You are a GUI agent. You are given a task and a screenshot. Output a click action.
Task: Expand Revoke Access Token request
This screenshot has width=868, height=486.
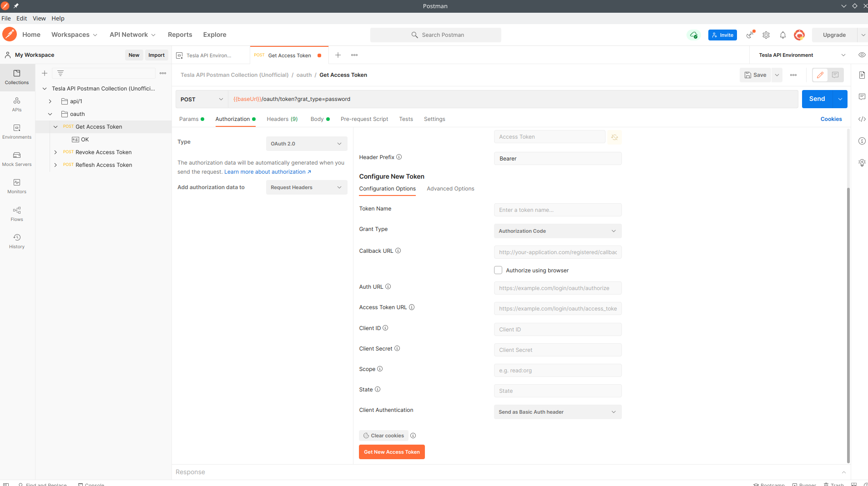[56, 152]
